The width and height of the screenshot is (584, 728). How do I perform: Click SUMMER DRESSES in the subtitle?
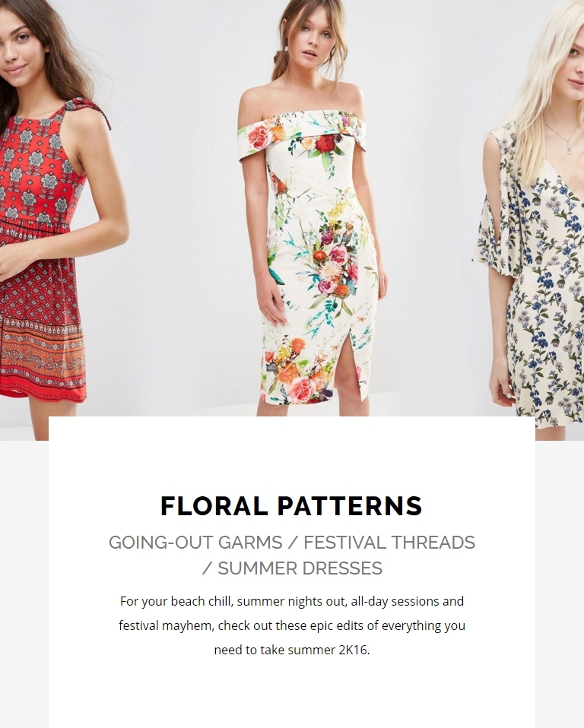coord(300,568)
